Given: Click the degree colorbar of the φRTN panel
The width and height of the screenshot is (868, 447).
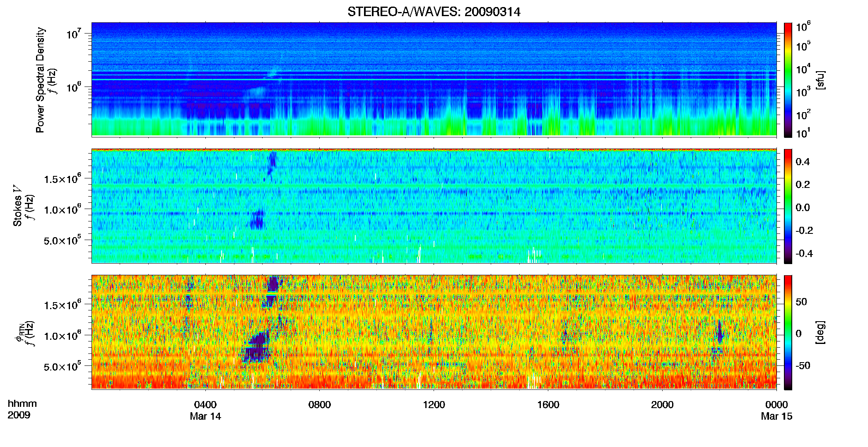Looking at the screenshot, I should tap(788, 332).
